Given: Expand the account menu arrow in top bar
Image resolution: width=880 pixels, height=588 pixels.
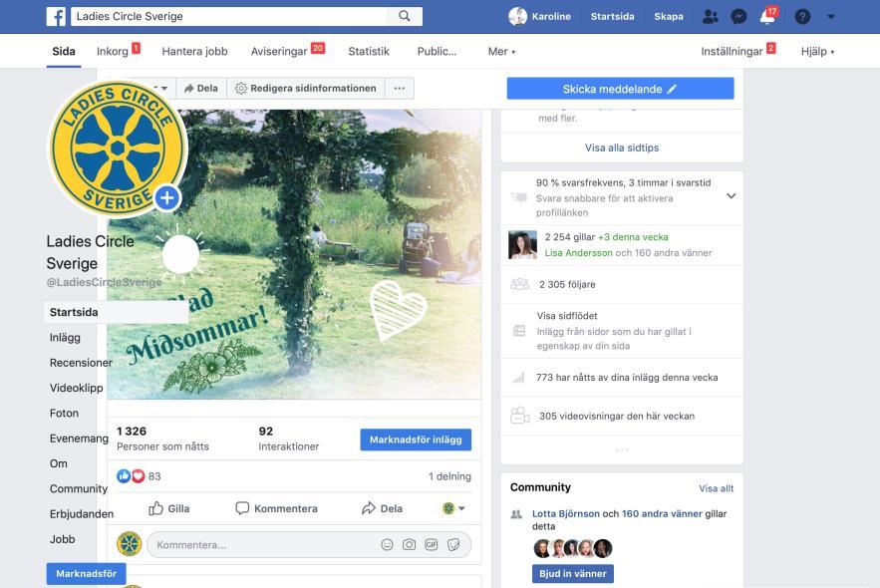Looking at the screenshot, I should (830, 17).
